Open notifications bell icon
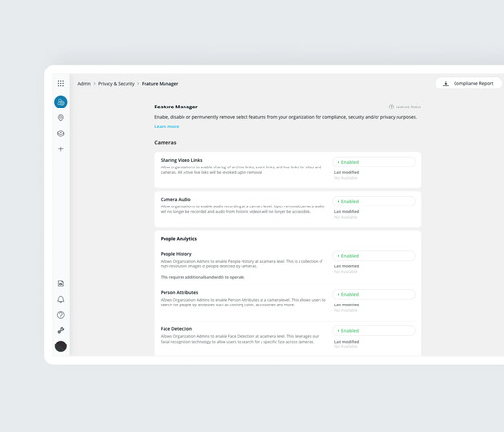This screenshot has height=432, width=504. (x=61, y=299)
